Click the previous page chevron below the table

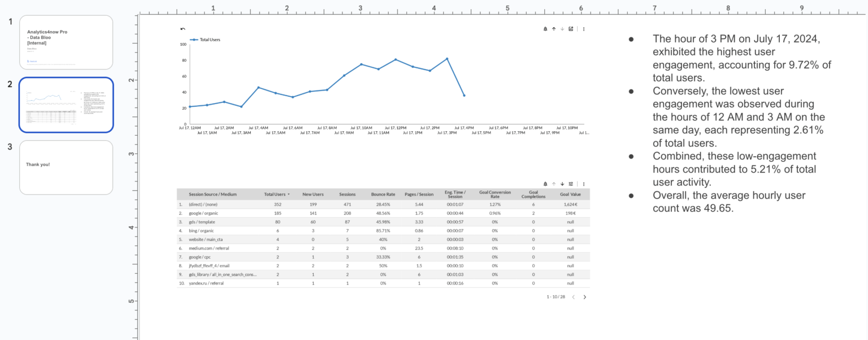coord(574,296)
